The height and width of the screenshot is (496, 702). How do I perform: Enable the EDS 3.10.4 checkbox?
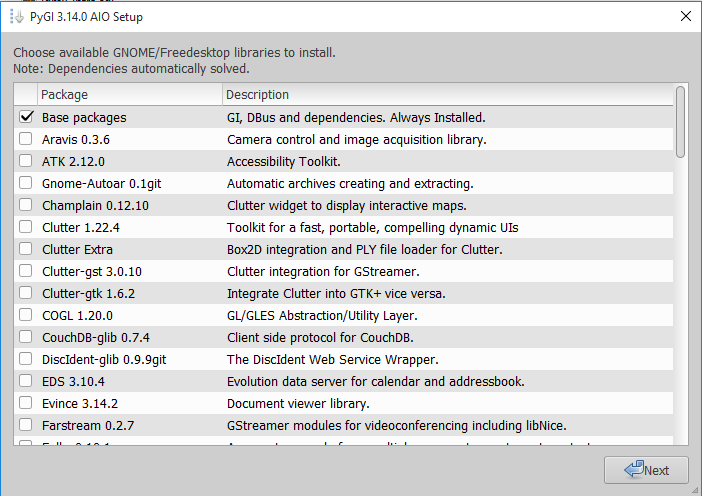(x=26, y=381)
